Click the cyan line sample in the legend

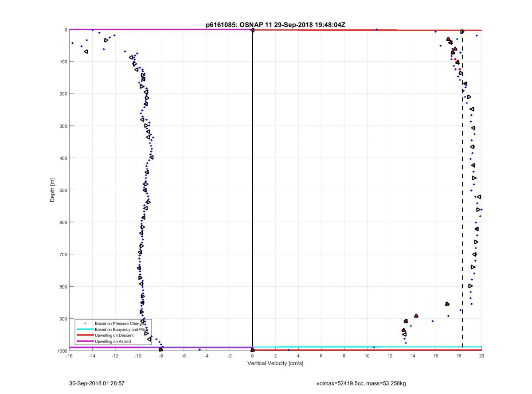85,329
